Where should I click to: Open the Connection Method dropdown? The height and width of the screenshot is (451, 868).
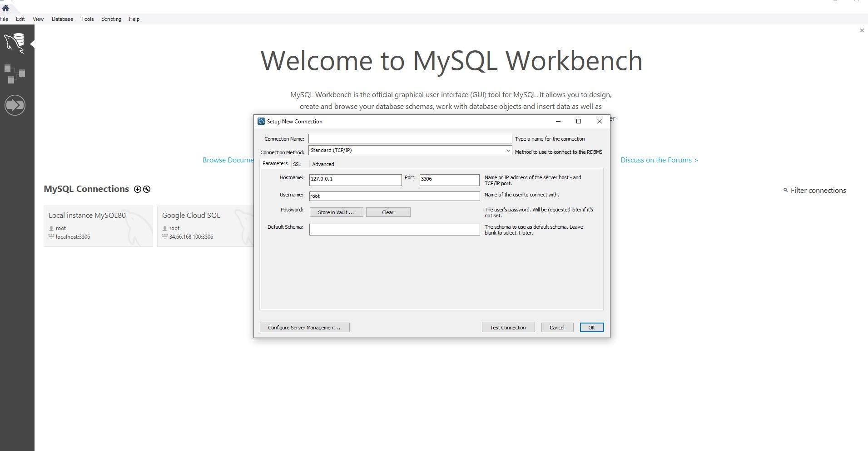(x=507, y=150)
